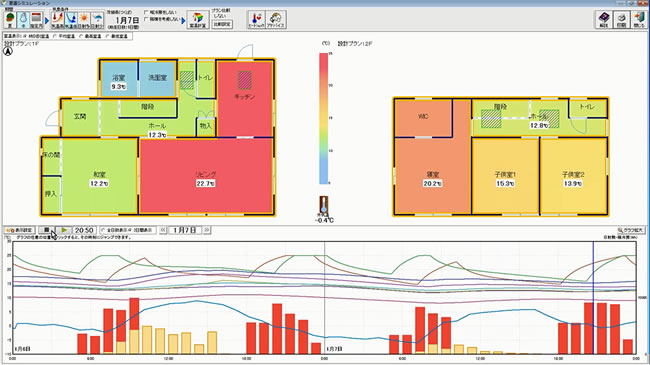Click the printer print icon

coord(621,19)
